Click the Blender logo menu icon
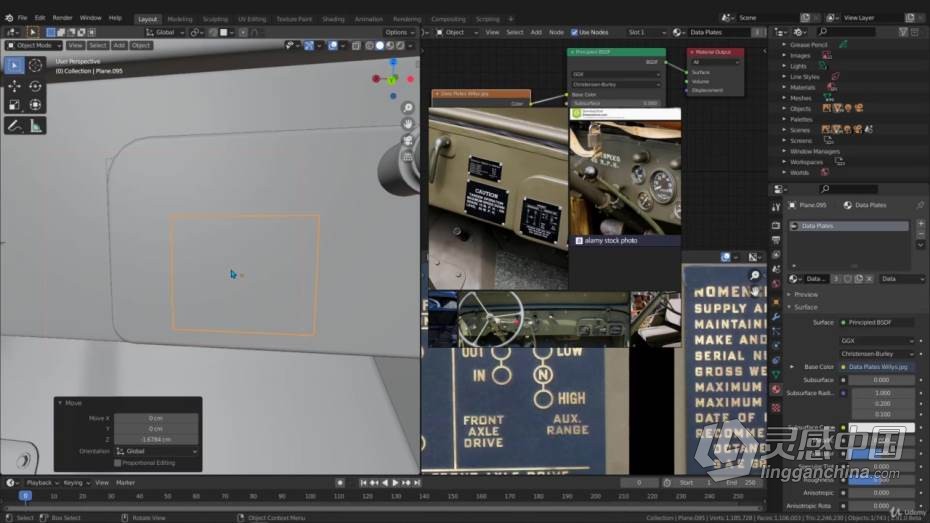The width and height of the screenshot is (930, 523). [x=8, y=18]
